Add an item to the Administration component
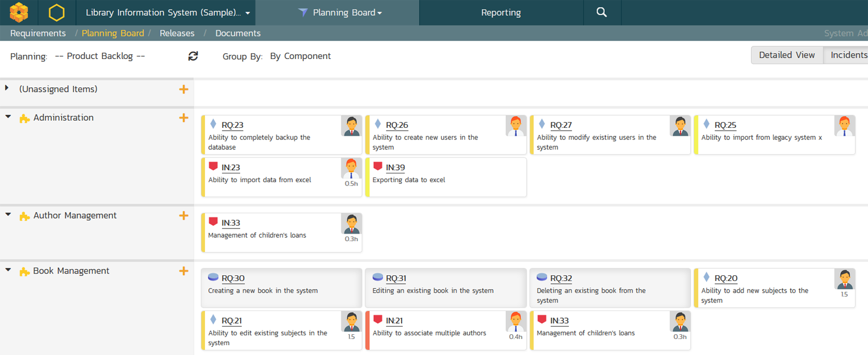868x355 pixels. pyautogui.click(x=183, y=117)
